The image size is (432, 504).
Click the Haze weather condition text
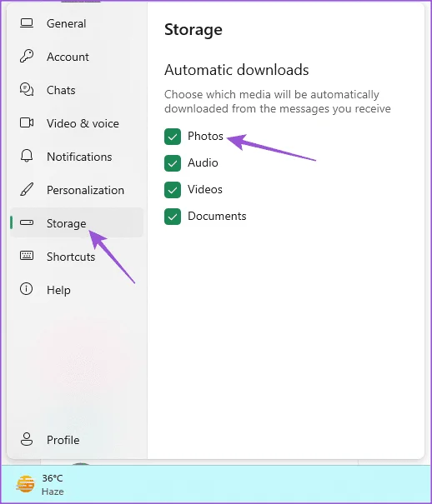[x=53, y=492]
